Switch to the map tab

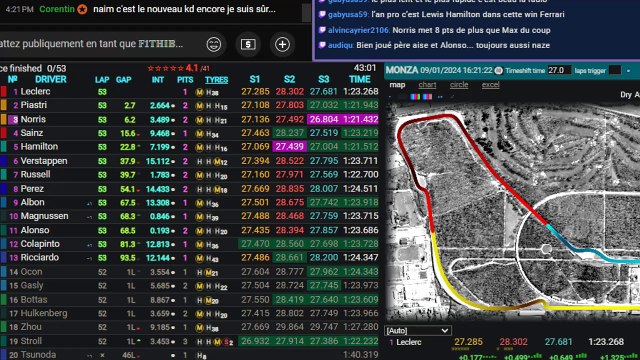click(x=397, y=85)
